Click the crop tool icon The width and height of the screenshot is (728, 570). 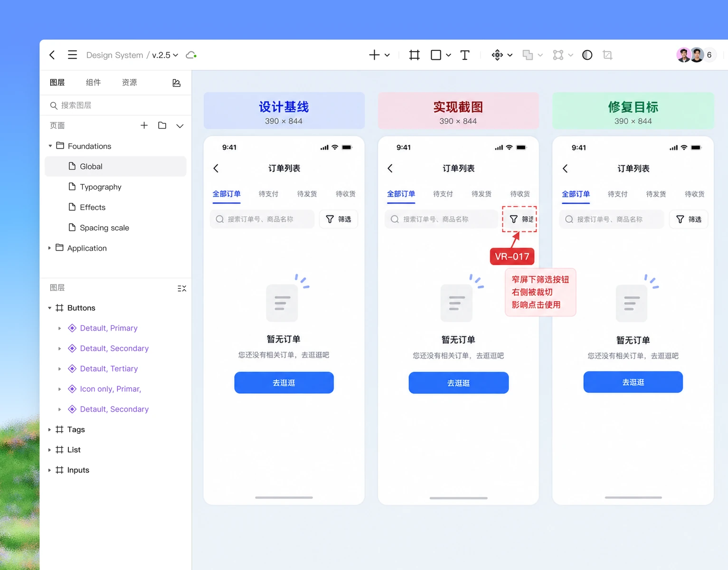pos(607,55)
